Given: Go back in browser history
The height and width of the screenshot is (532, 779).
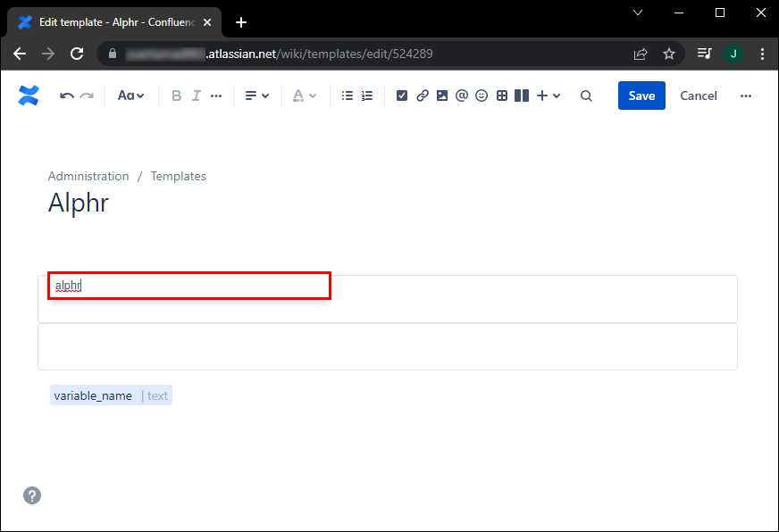Looking at the screenshot, I should [x=20, y=54].
